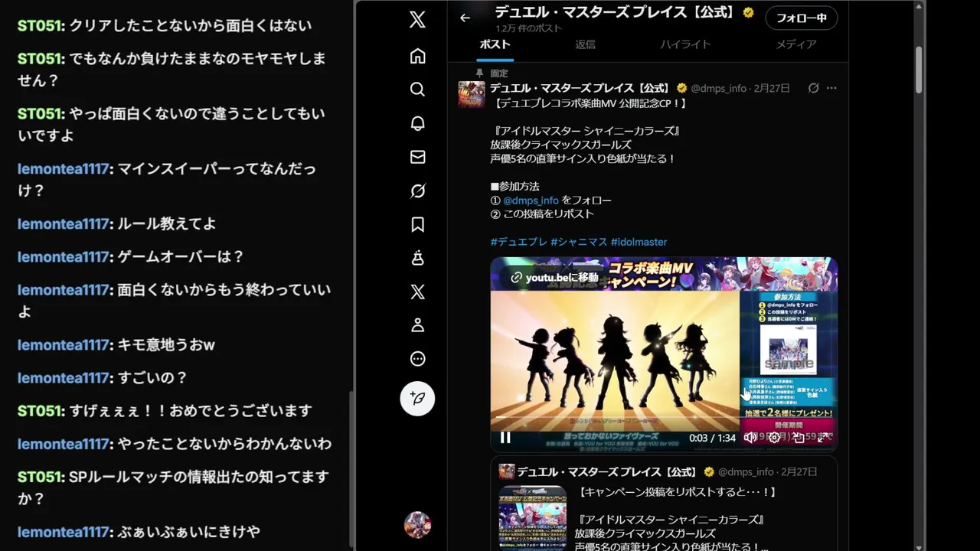Toggle picture-in-picture on video
The width and height of the screenshot is (980, 551).
coord(799,438)
